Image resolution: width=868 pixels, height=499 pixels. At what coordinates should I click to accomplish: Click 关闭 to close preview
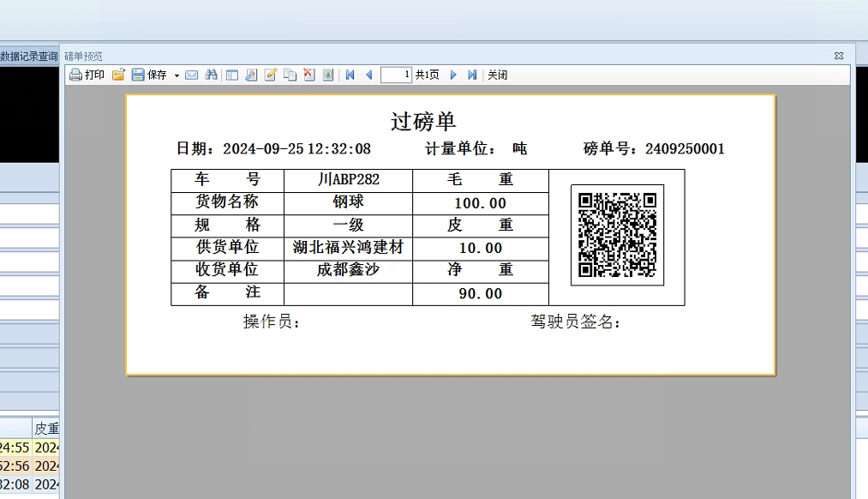[x=498, y=75]
